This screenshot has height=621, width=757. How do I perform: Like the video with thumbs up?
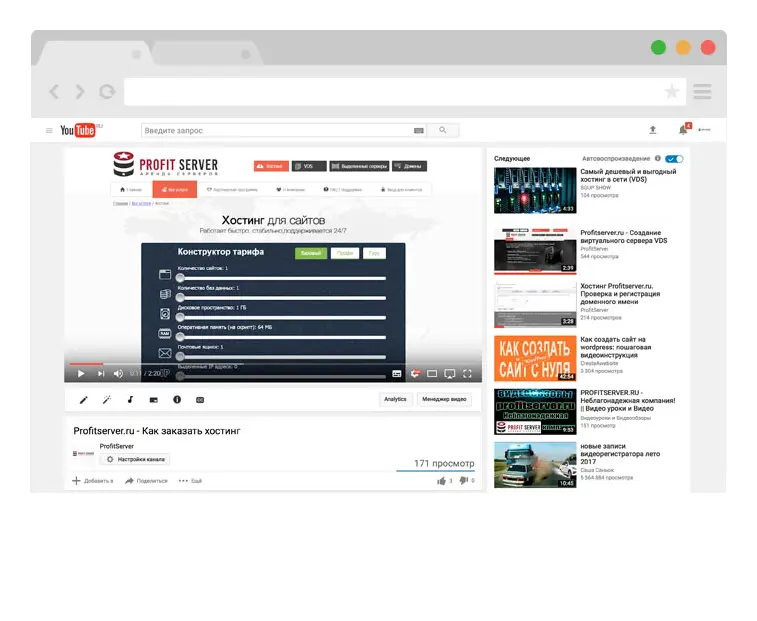(x=441, y=481)
